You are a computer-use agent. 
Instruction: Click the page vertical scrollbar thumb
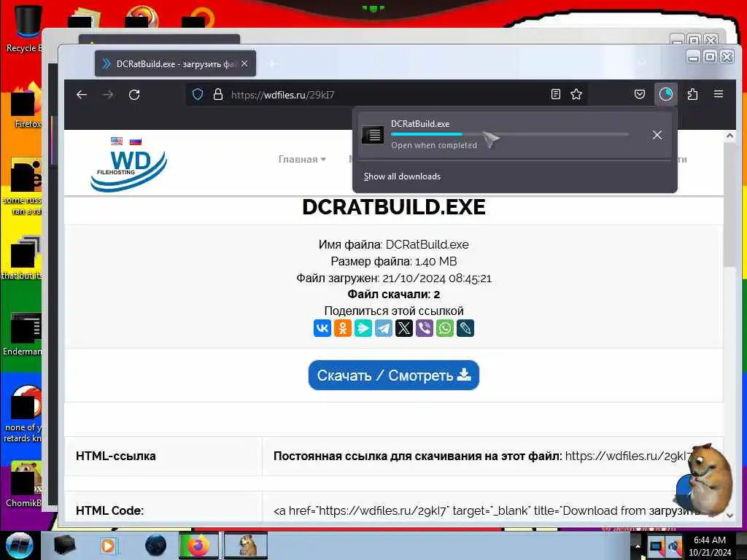729,205
